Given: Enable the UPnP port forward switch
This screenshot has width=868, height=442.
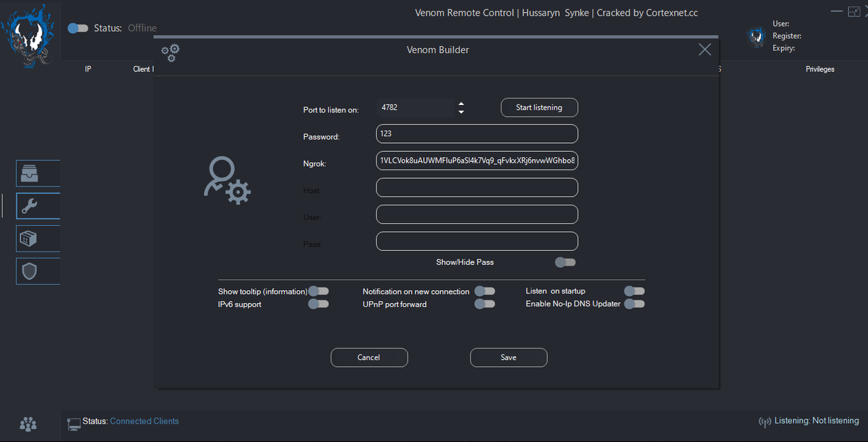Looking at the screenshot, I should tap(485, 304).
